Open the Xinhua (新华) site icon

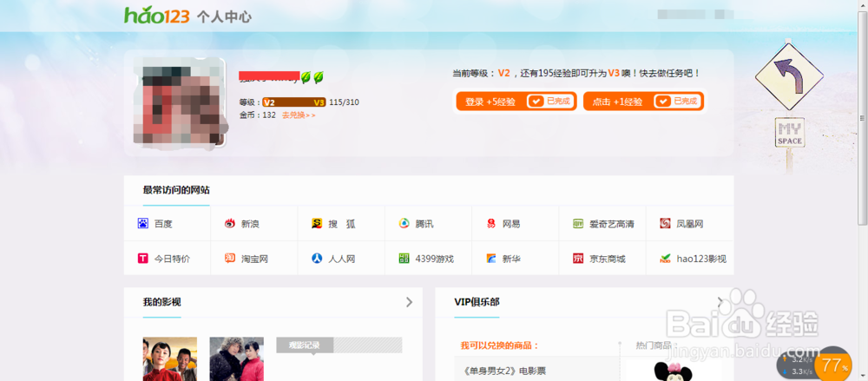pos(491,258)
